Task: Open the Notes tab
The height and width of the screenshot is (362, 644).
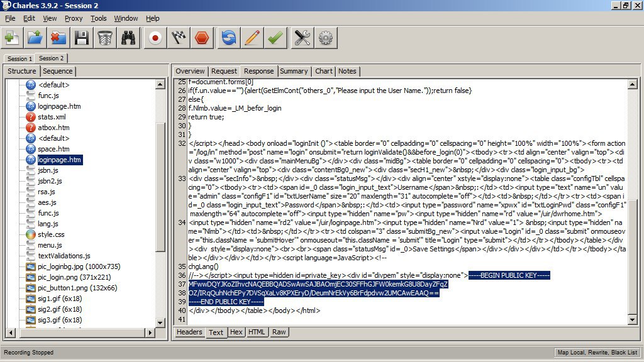Action: [347, 71]
